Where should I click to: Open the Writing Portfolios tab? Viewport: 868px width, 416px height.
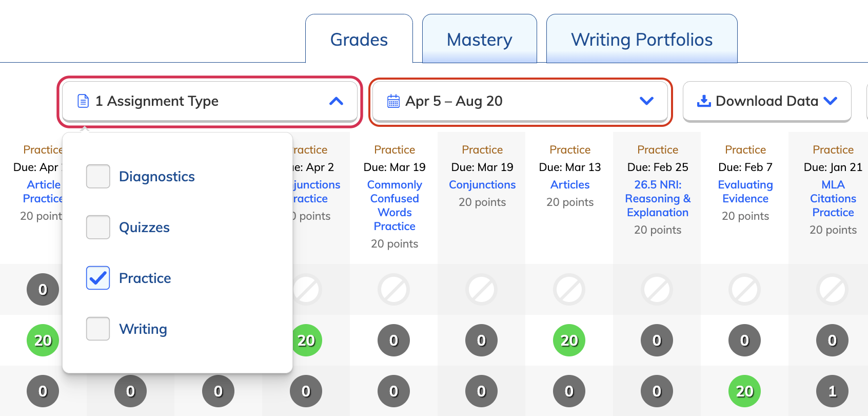click(x=641, y=39)
